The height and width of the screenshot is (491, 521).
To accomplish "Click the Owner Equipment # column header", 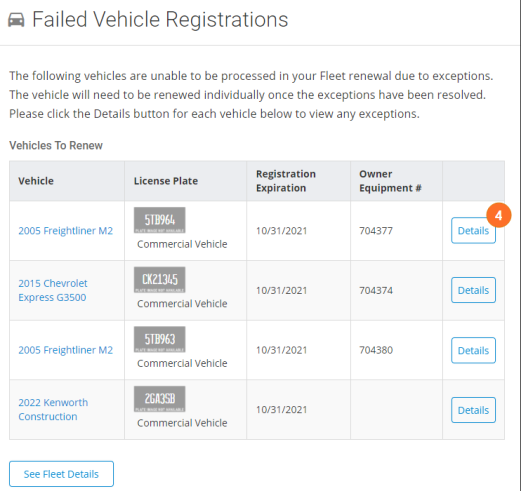I will (390, 181).
